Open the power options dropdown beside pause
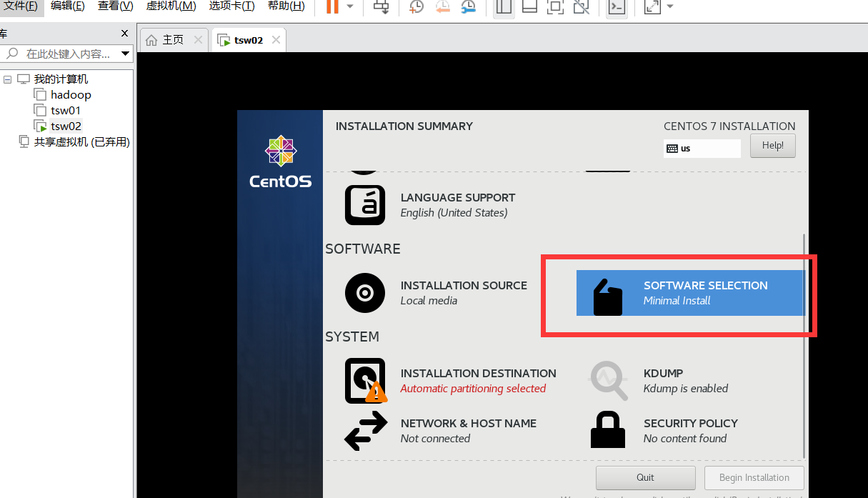The height and width of the screenshot is (498, 868). point(350,6)
